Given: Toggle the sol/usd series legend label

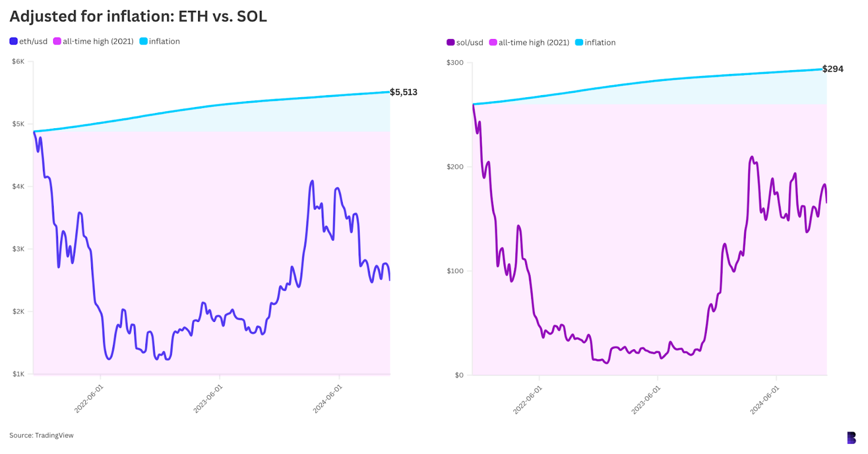Looking at the screenshot, I should [469, 42].
